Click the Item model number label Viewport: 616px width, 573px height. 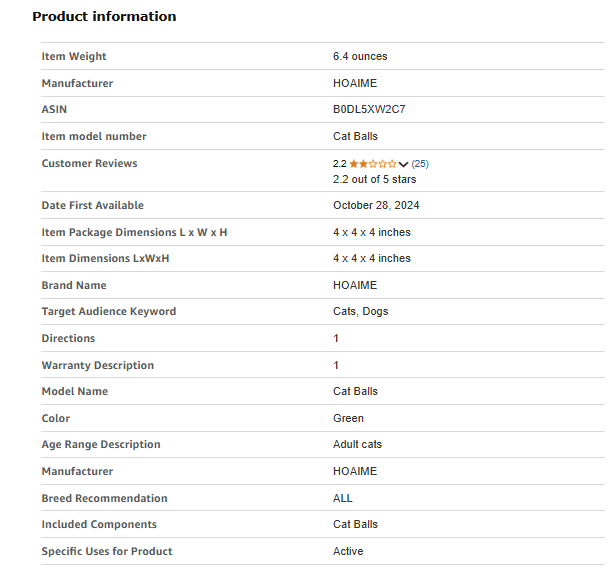94,136
